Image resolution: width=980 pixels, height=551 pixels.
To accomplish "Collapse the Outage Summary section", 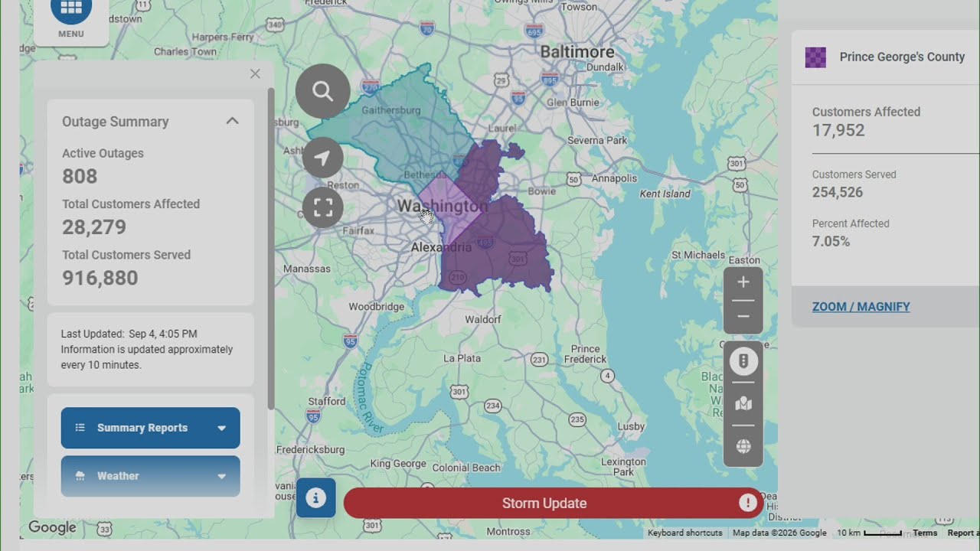I will coord(232,121).
